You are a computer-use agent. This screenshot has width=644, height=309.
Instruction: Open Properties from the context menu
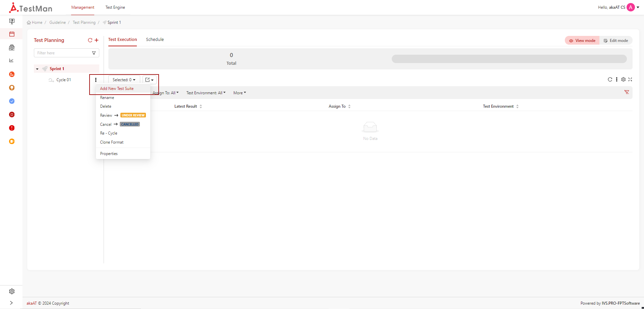123,154
